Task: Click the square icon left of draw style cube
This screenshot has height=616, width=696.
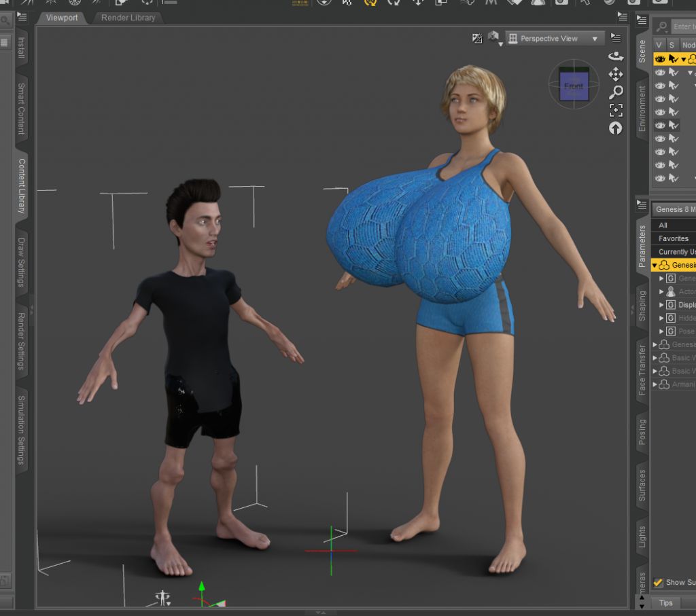Action: click(x=477, y=39)
